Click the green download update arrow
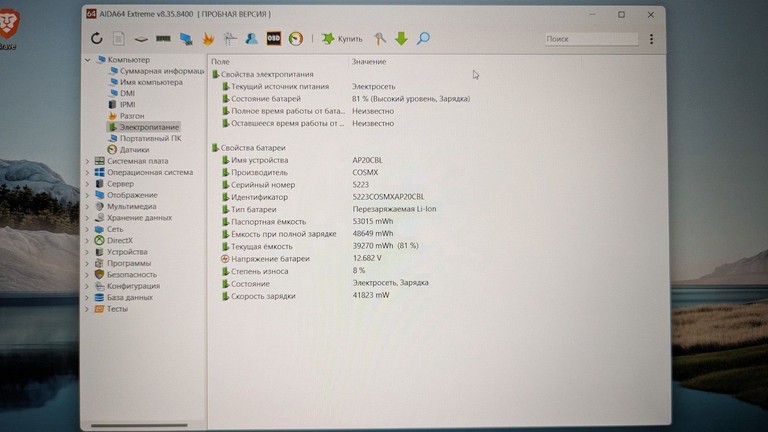Image resolution: width=768 pixels, height=432 pixels. tap(401, 39)
